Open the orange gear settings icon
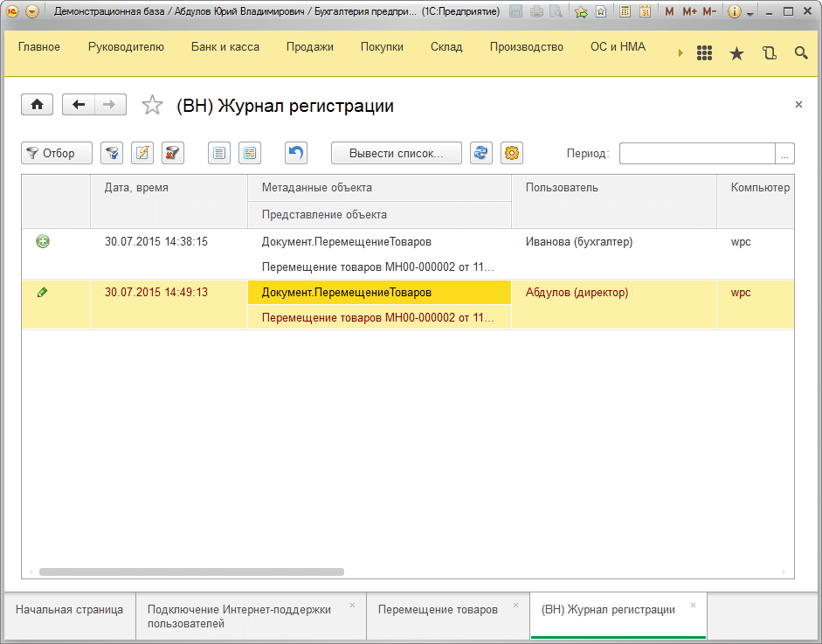Viewport: 822px width, 644px height. point(512,153)
